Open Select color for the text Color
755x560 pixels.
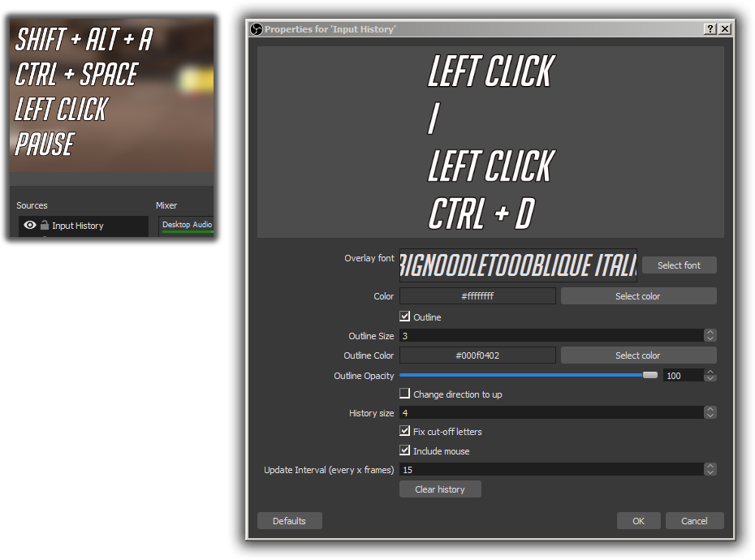point(638,295)
